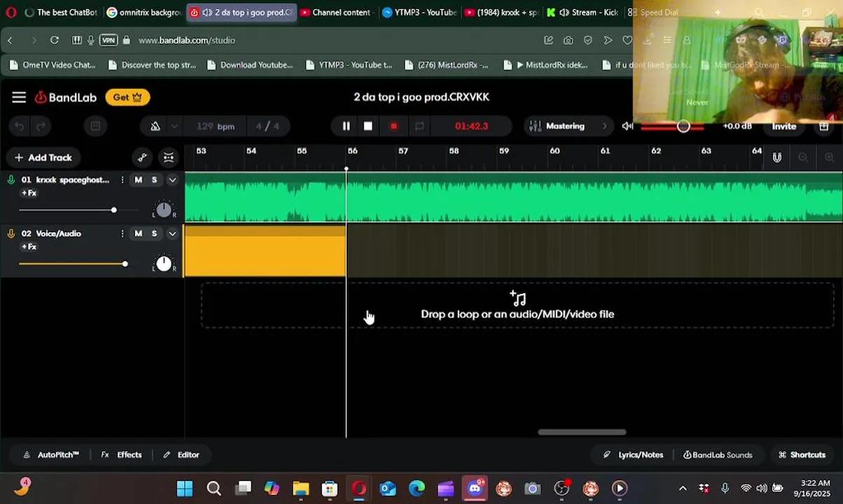
Task: Open keyboard Shortcuts
Action: point(802,455)
